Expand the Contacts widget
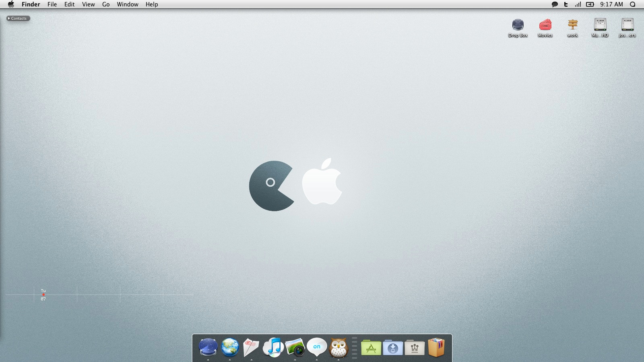Viewport: 644px width, 362px height. click(x=18, y=19)
